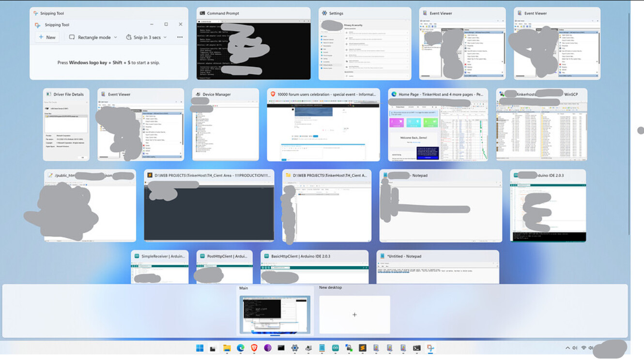Click the Snipping Tool taskbar icon

click(429, 348)
